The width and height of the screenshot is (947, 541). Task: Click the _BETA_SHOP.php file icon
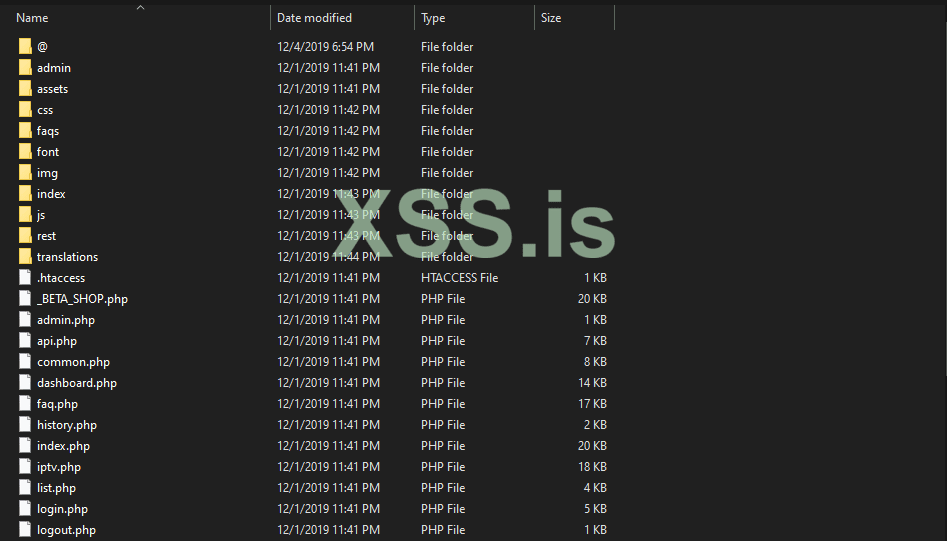pos(25,299)
